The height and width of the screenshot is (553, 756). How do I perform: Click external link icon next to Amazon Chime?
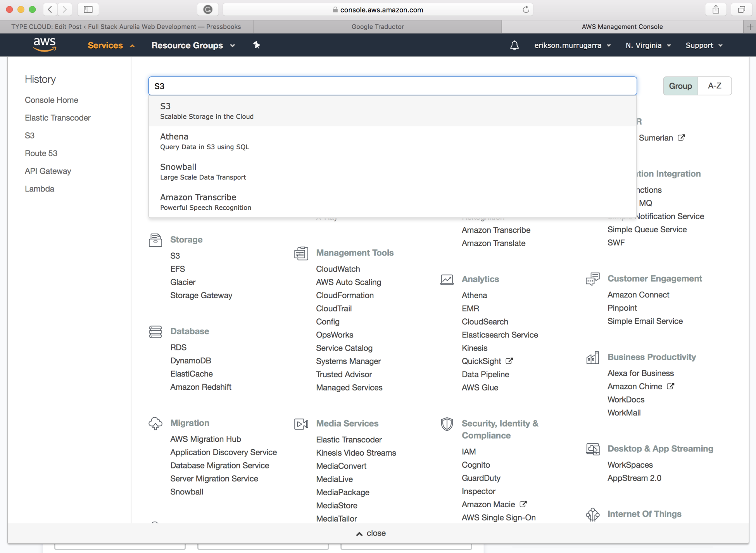coord(670,386)
